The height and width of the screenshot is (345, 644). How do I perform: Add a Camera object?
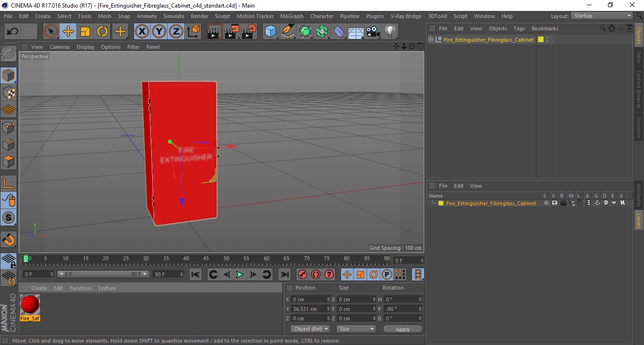(x=373, y=32)
